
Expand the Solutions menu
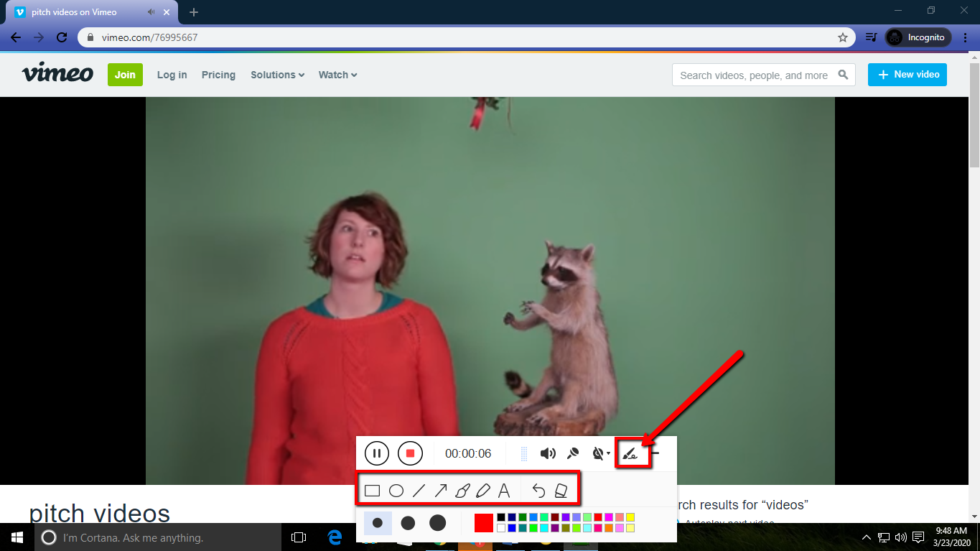tap(277, 75)
